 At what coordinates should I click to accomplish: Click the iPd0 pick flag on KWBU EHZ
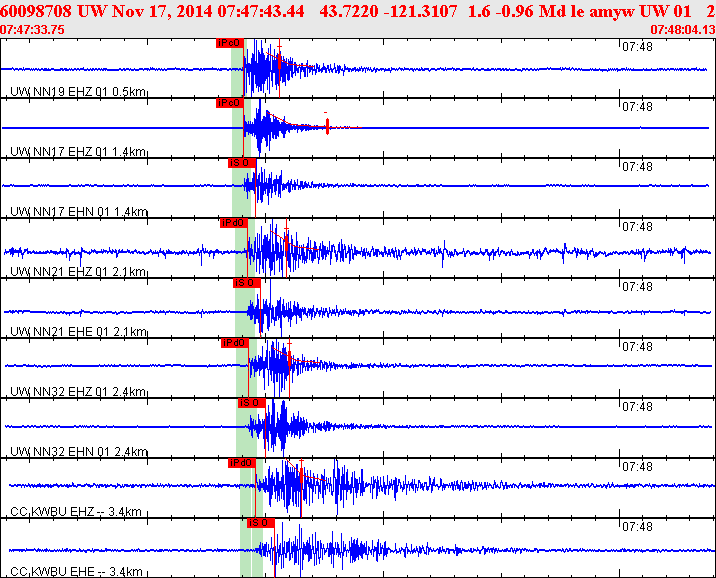[x=242, y=463]
